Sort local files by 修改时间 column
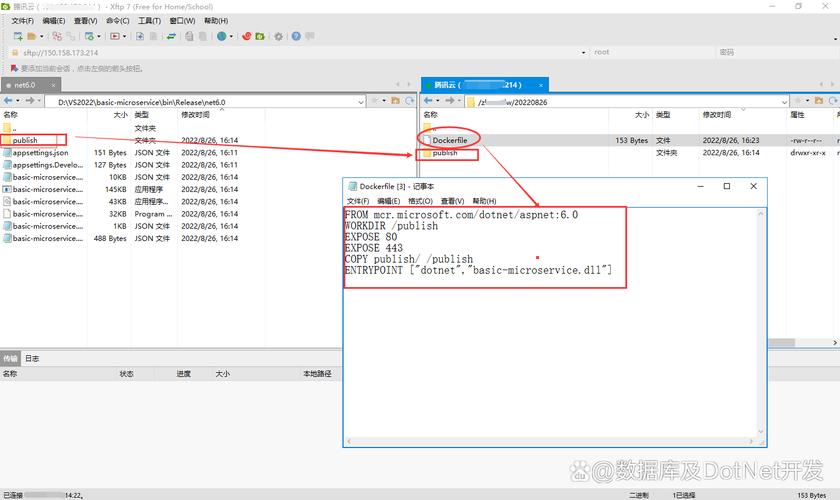 coord(195,114)
